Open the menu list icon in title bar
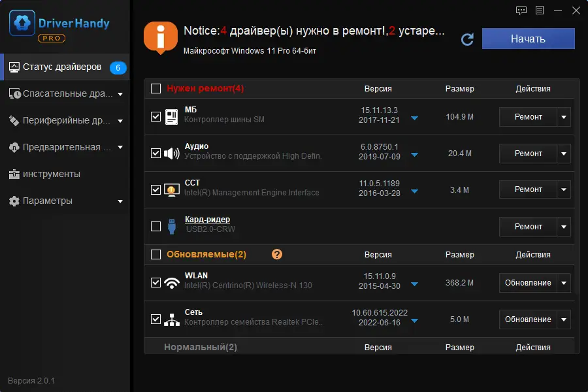588x392 pixels. pos(540,10)
